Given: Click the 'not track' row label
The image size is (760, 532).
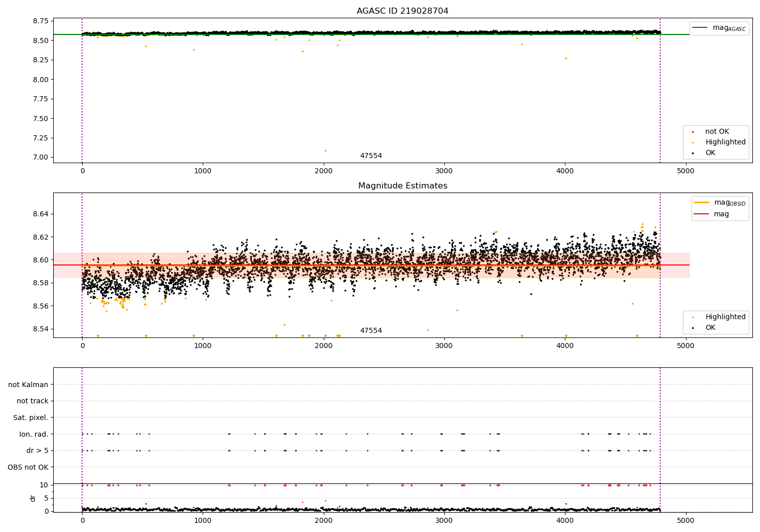Looking at the screenshot, I should pos(32,401).
